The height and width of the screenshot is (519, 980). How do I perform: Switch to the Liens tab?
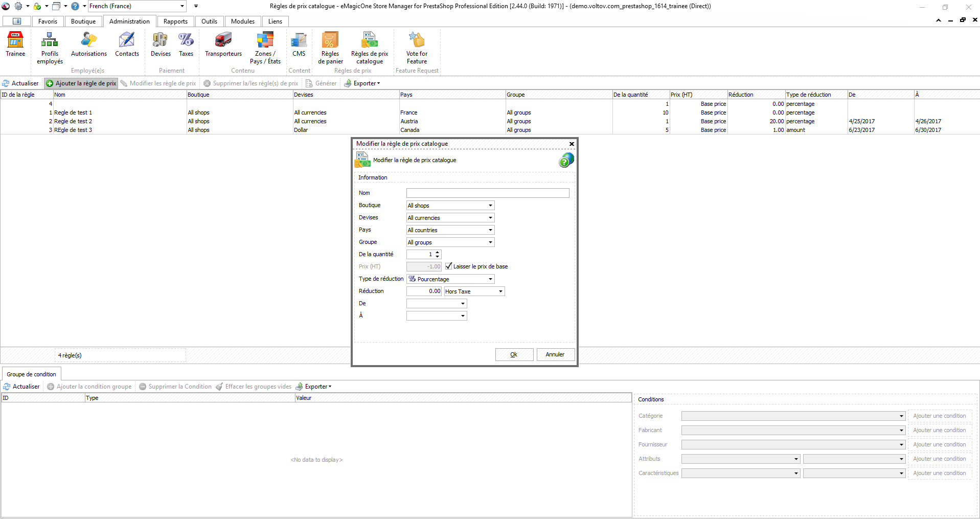click(x=275, y=21)
